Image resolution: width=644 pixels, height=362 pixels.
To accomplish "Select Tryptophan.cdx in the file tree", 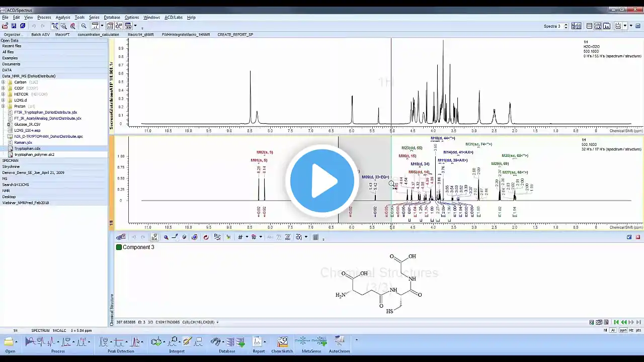I will [27, 149].
